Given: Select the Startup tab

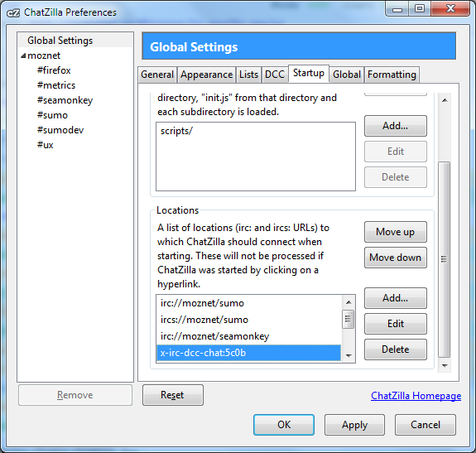Looking at the screenshot, I should click(309, 74).
